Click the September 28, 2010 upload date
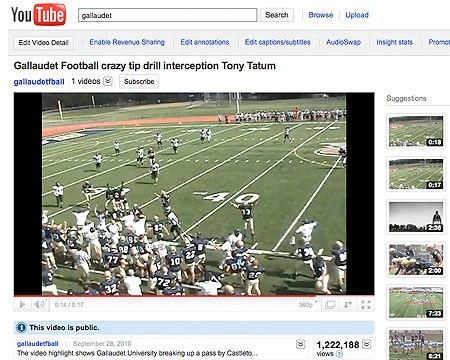 (102, 344)
